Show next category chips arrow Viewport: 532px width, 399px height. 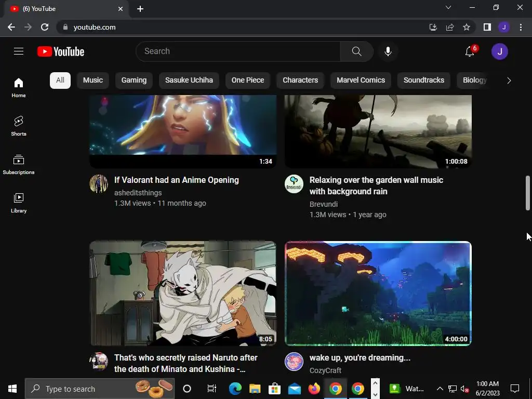pyautogui.click(x=509, y=81)
